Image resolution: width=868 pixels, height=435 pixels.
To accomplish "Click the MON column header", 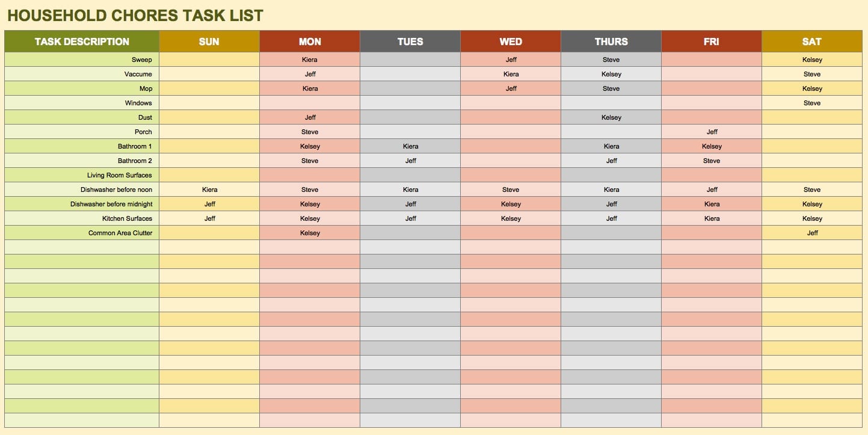I will pyautogui.click(x=310, y=42).
